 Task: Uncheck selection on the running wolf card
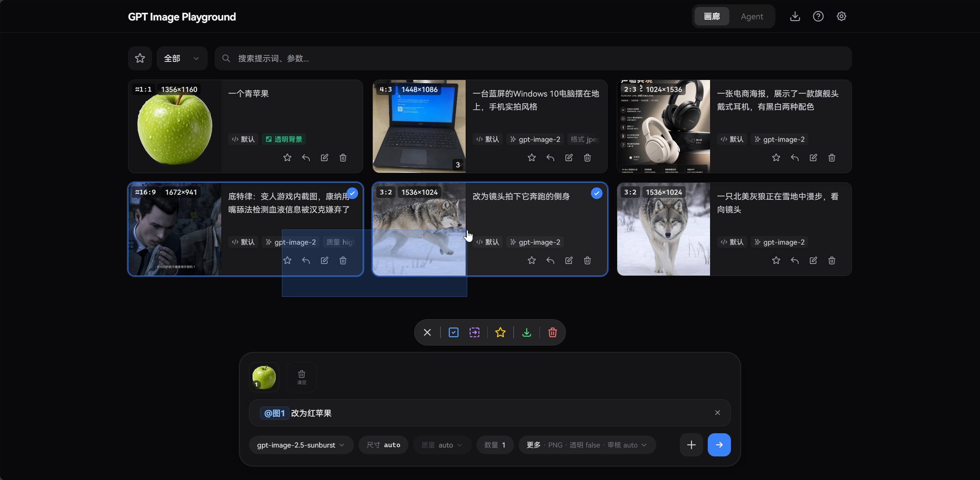[x=597, y=193]
